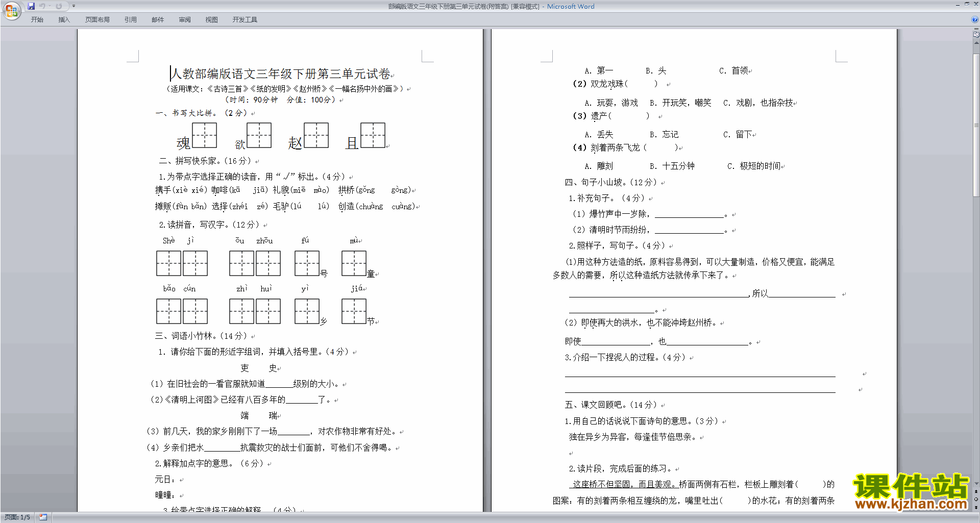Switch to 页面布局 ribbon tab
The height and width of the screenshot is (523, 980).
(97, 20)
